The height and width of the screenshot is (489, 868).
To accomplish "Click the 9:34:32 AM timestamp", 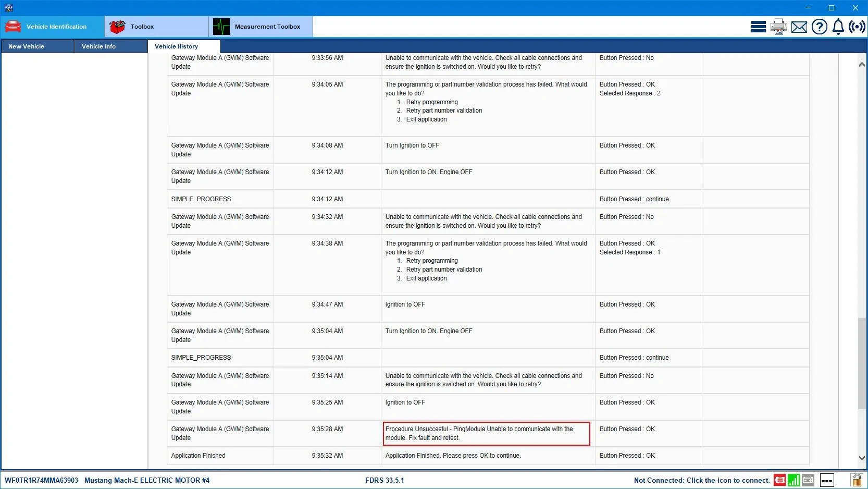I will [x=327, y=217].
